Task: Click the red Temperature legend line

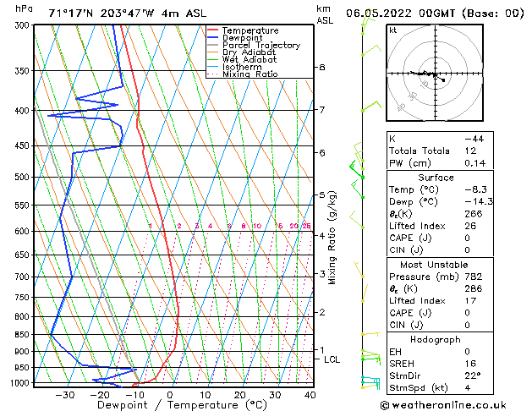Action: coord(212,30)
